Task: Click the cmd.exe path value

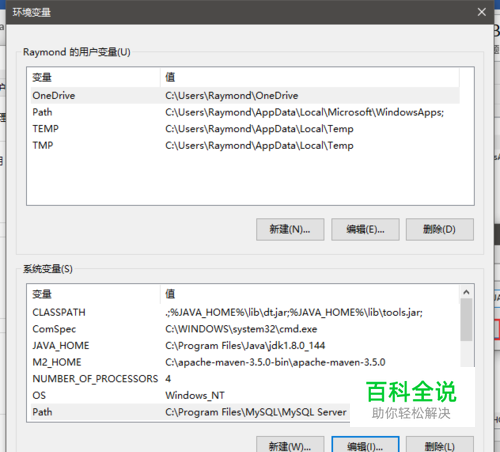Action: tap(241, 329)
